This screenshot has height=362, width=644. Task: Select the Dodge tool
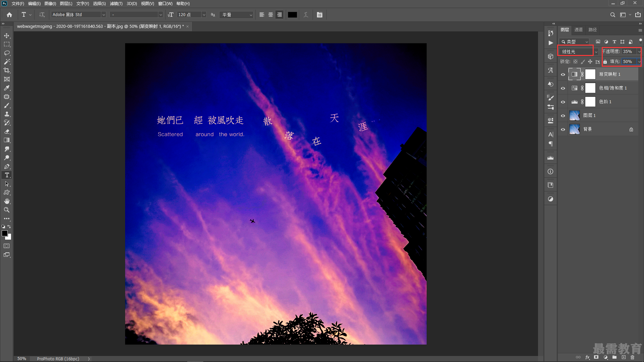[7, 158]
